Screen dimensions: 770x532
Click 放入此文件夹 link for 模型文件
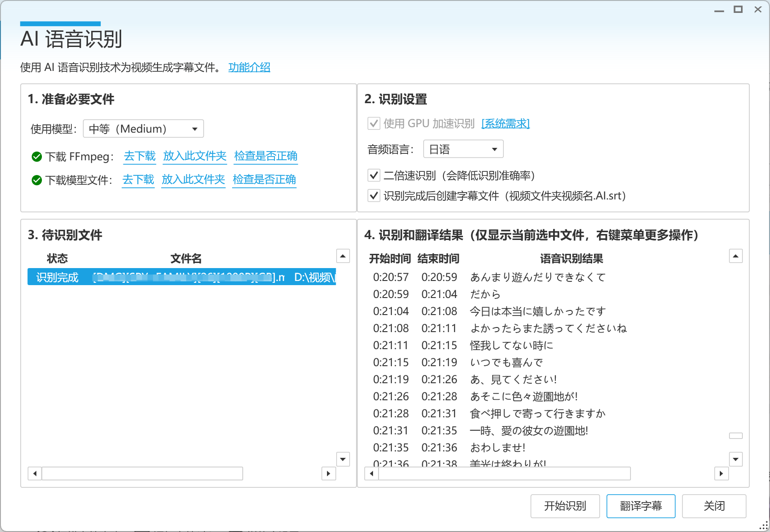[x=193, y=180]
